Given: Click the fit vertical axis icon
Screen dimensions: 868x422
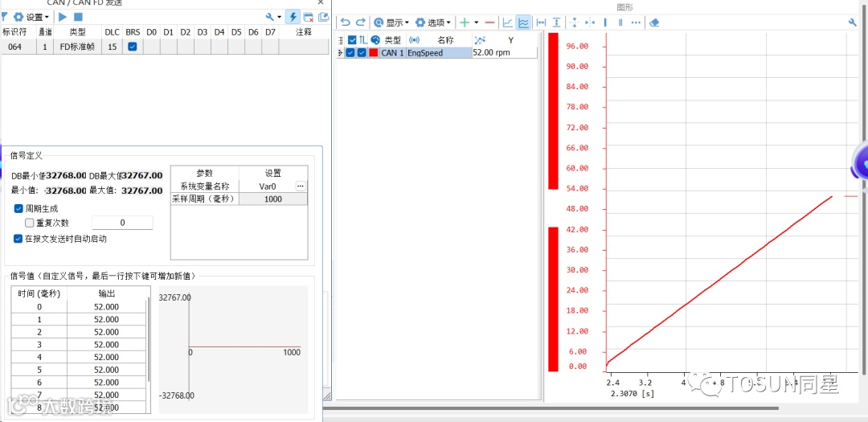Looking at the screenshot, I should point(556,23).
